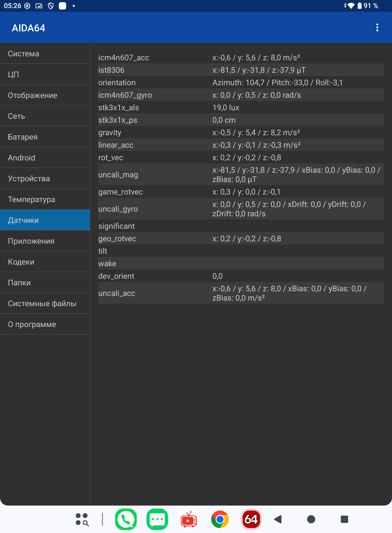Open the green Messages app icon
Image resolution: width=392 pixels, height=533 pixels.
(157, 519)
